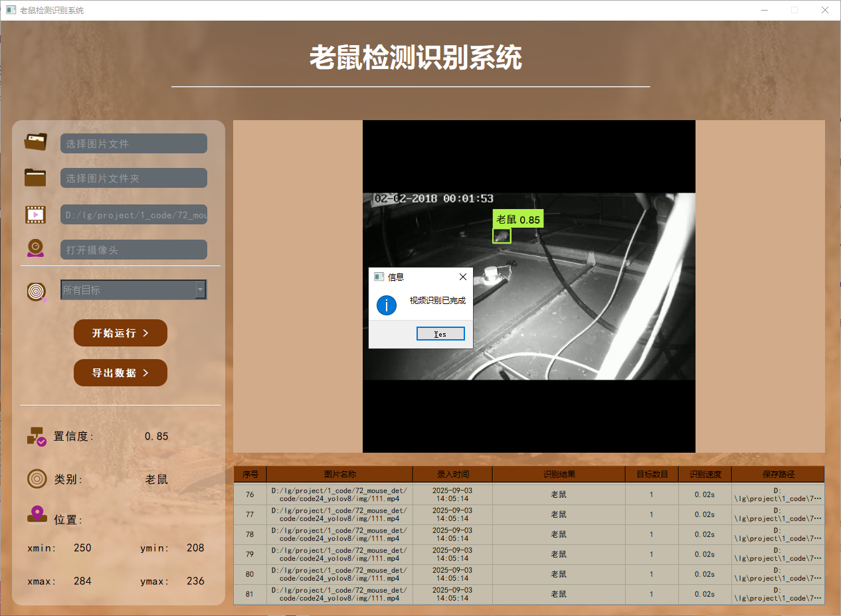Viewport: 841px width, 616px height.
Task: Click the confidence value 0.85 in side panel
Action: coord(157,436)
